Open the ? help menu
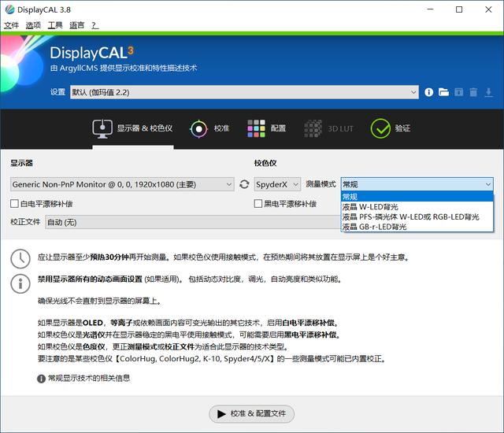This screenshot has width=504, height=433. click(94, 25)
